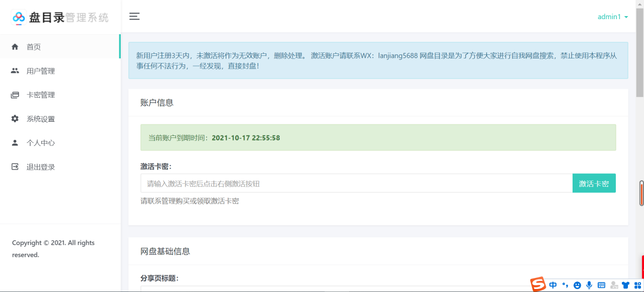This screenshot has width=644, height=292.
Task: Open Sogou toolbox grid menu
Action: pyautogui.click(x=637, y=285)
